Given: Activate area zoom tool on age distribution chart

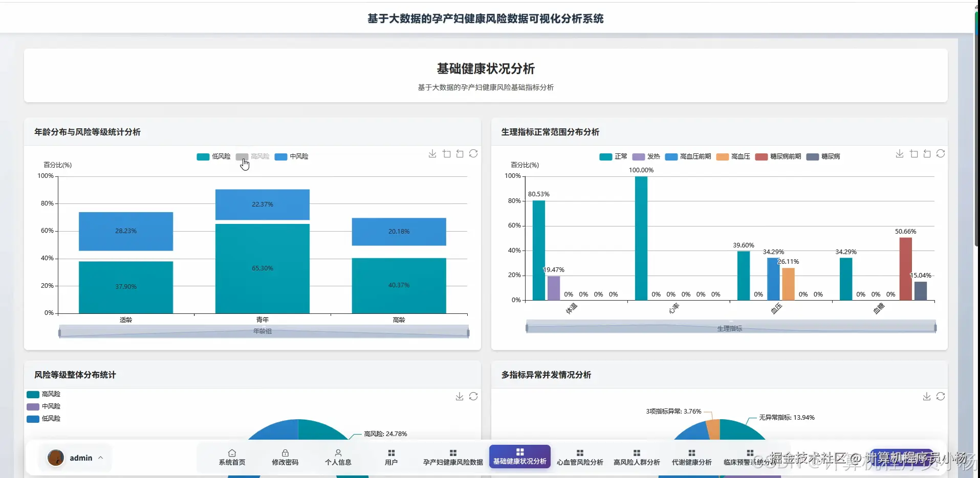Looking at the screenshot, I should 447,154.
